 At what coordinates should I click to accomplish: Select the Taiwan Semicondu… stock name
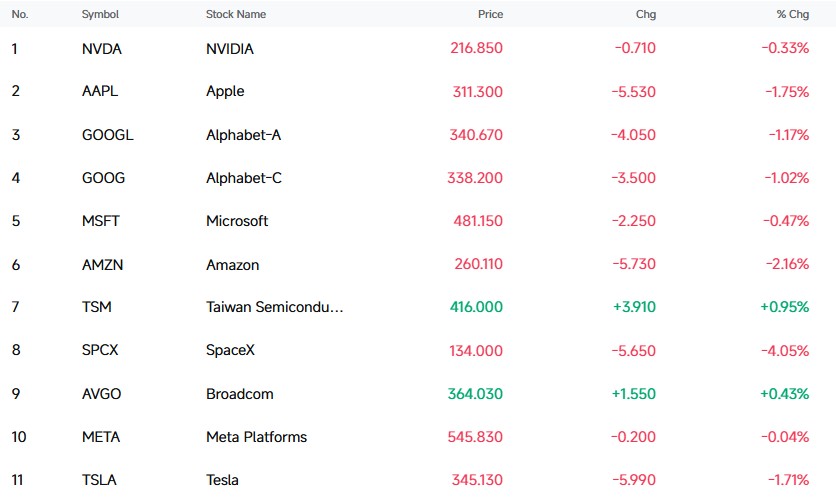point(275,307)
